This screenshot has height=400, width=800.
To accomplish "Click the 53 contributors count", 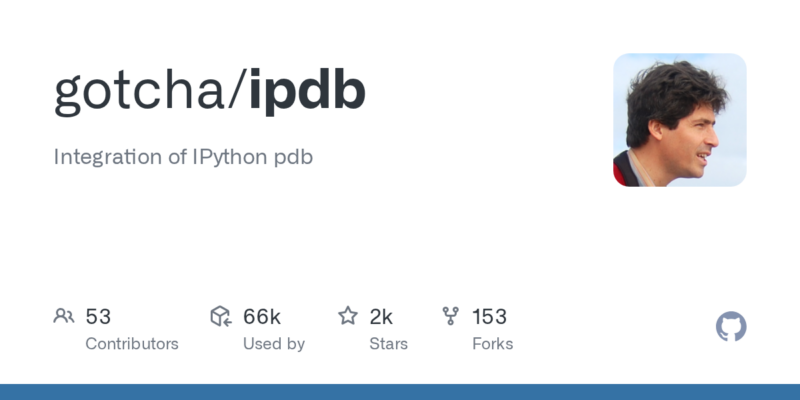I will (x=98, y=317).
